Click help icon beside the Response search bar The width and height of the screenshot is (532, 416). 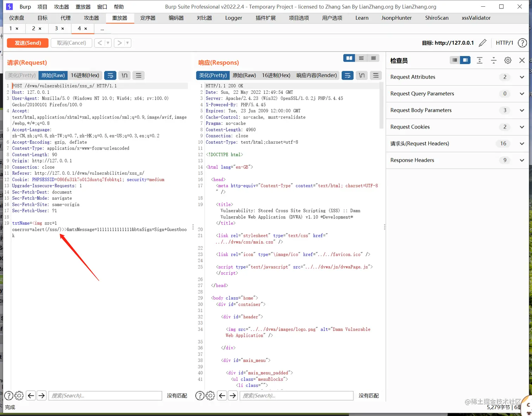199,396
